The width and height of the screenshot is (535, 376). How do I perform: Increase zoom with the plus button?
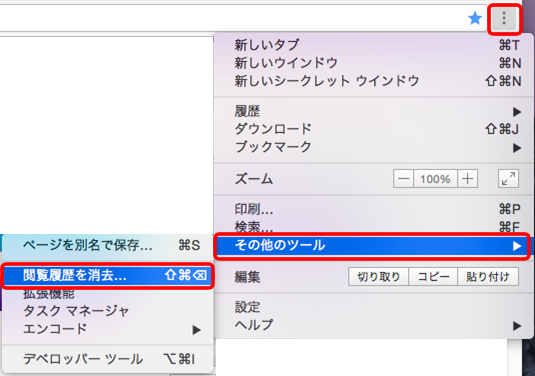click(x=467, y=179)
